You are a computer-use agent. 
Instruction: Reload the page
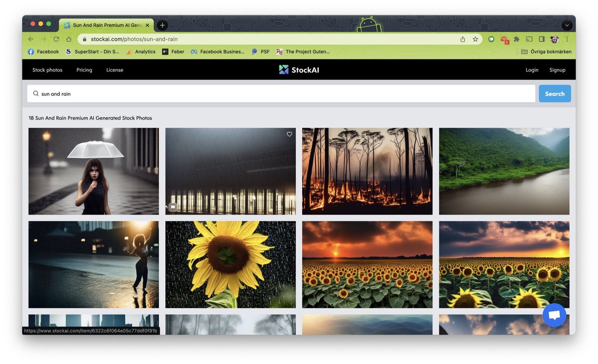tap(56, 39)
